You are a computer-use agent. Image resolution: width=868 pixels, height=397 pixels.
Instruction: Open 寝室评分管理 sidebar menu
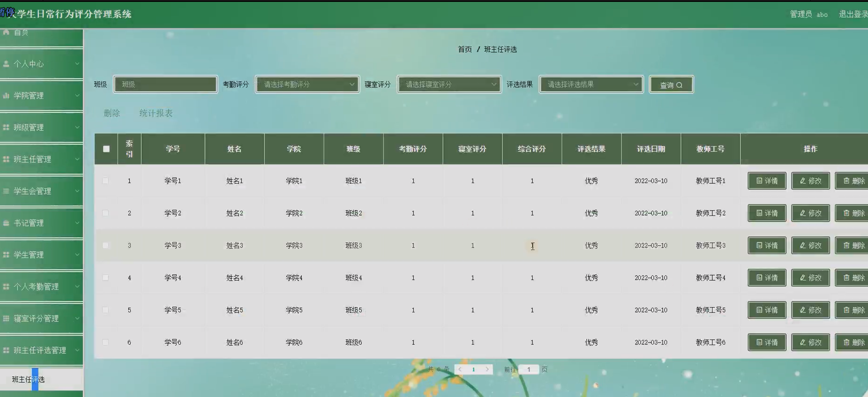click(41, 319)
